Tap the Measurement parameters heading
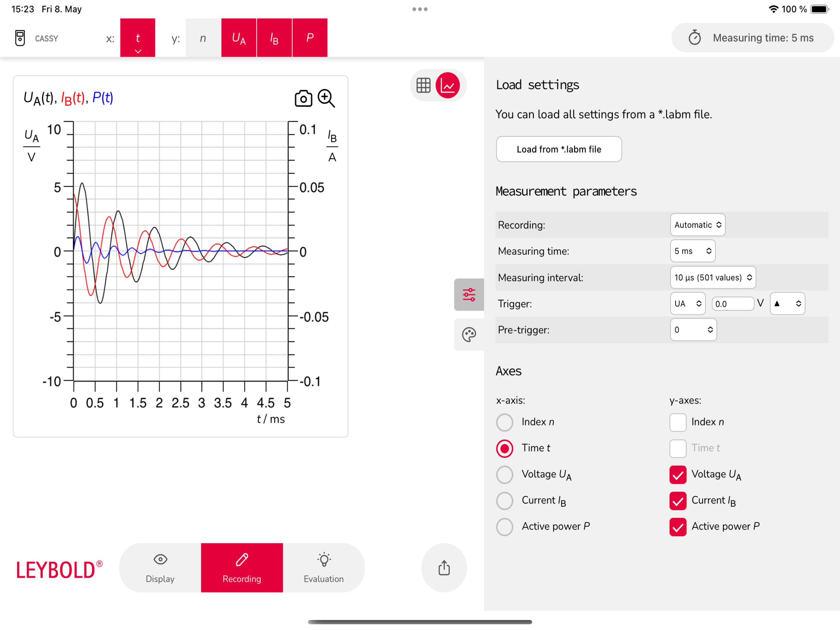Image resolution: width=840 pixels, height=630 pixels. click(566, 191)
